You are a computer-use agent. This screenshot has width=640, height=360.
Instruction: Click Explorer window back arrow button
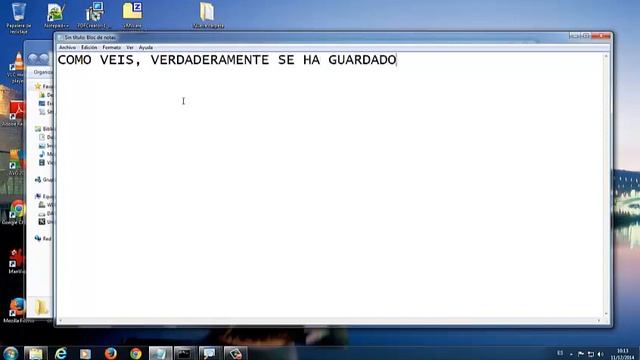pyautogui.click(x=33, y=58)
